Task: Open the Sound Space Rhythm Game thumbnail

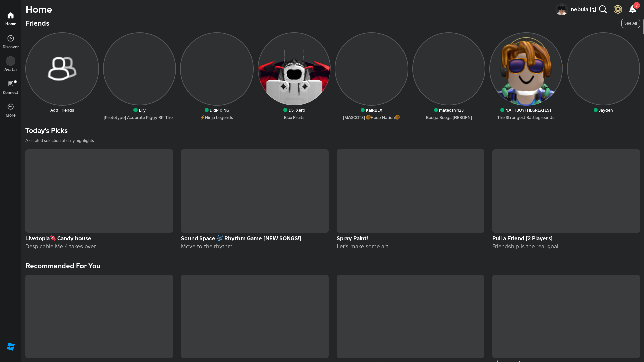Action: pos(255,191)
